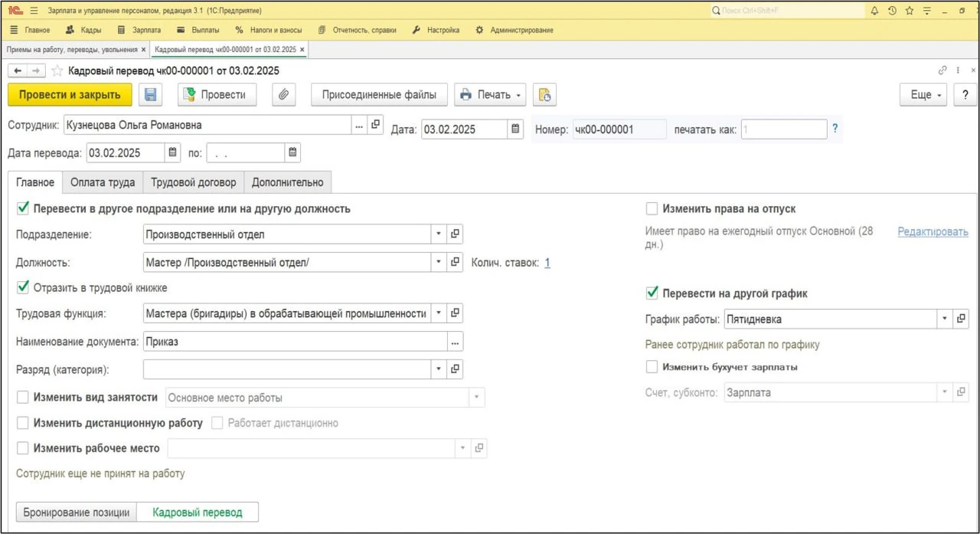Close the 'Приемы на работу, переводы, увольнения' tab
Image resolution: width=980 pixels, height=534 pixels.
(x=143, y=50)
